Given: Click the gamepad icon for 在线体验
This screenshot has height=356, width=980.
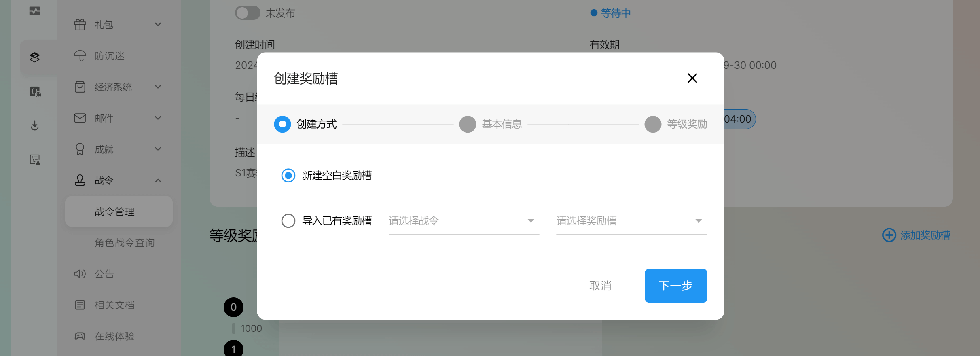Looking at the screenshot, I should (x=80, y=336).
